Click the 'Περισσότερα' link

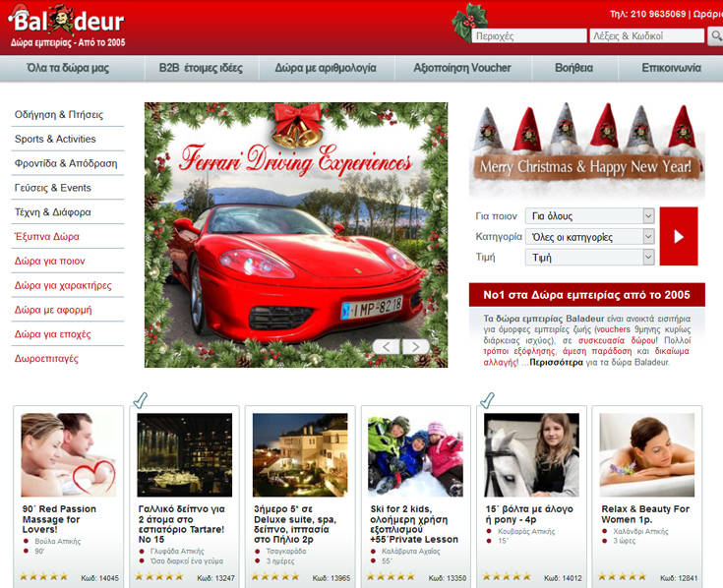click(556, 362)
